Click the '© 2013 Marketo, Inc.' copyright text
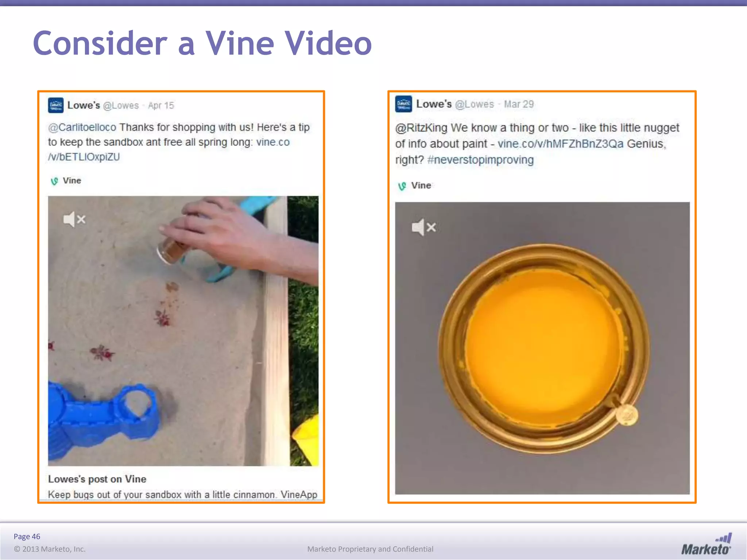 click(50, 549)
